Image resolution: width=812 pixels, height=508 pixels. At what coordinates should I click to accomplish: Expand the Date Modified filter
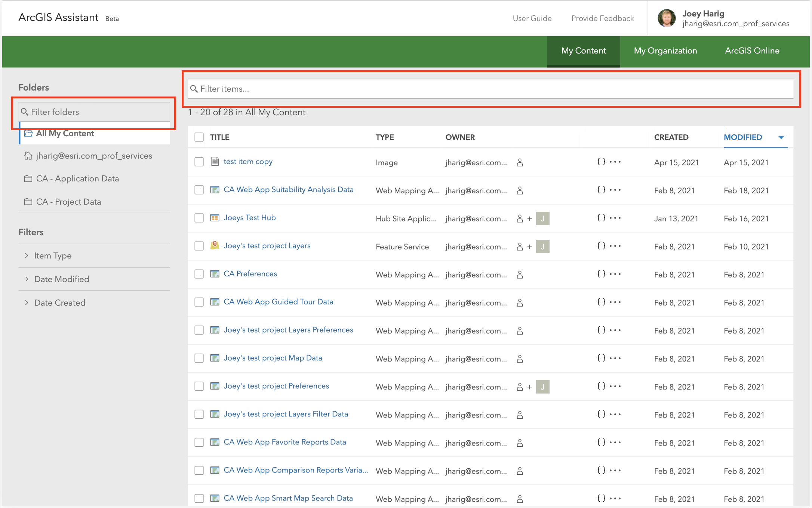94,279
